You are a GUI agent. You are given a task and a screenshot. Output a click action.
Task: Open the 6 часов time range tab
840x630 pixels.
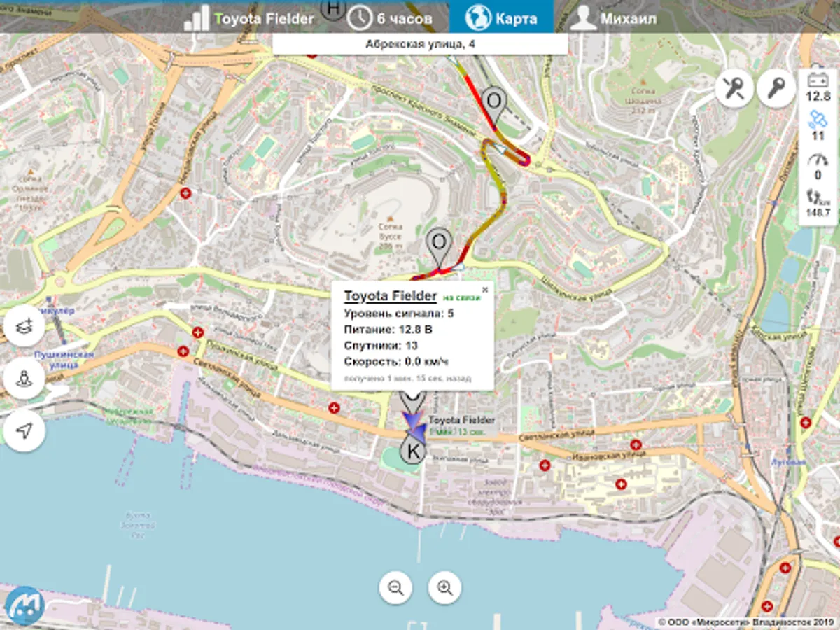point(390,18)
